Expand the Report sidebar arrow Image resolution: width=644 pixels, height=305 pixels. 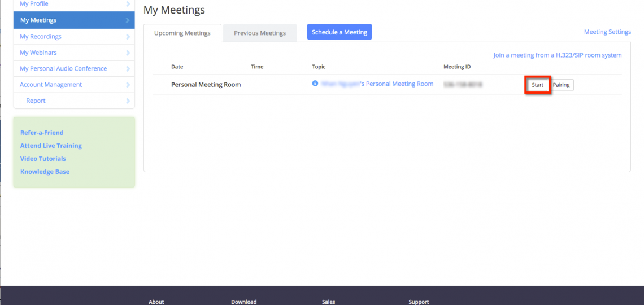point(128,101)
